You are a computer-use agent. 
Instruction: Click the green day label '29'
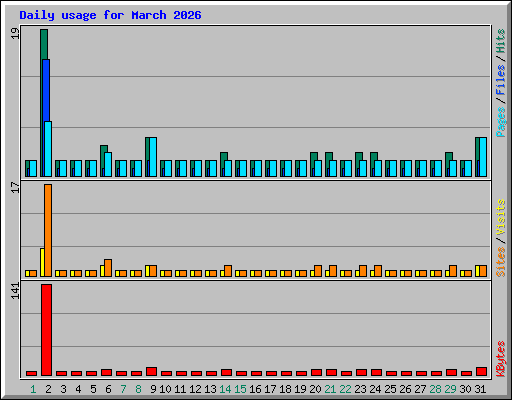(x=450, y=389)
